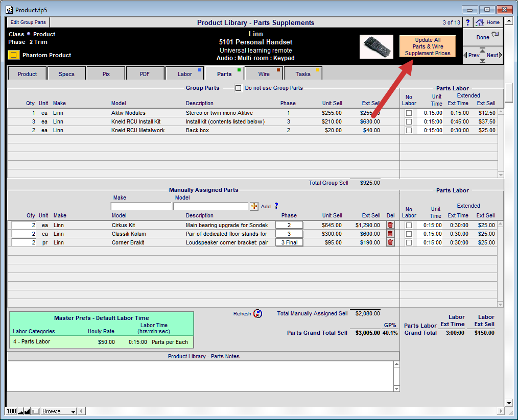Image resolution: width=518 pixels, height=420 pixels.
Task: Check No Labor for Cirkus Kit
Action: [x=409, y=225]
